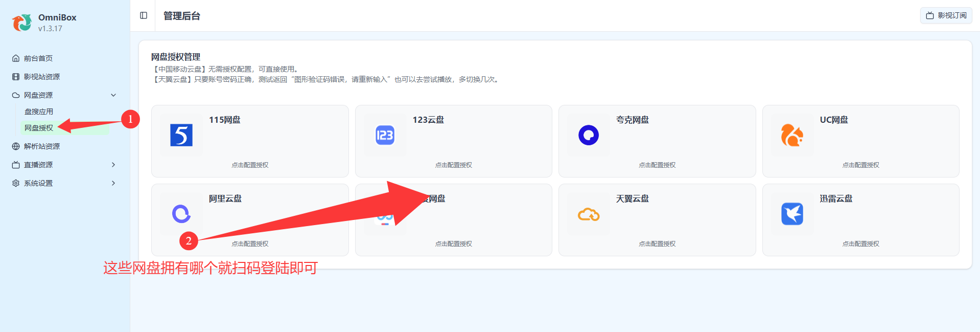Screen dimensions: 980x332
Task: Click the 迅雷云盘 bird logo icon
Action: 792,214
